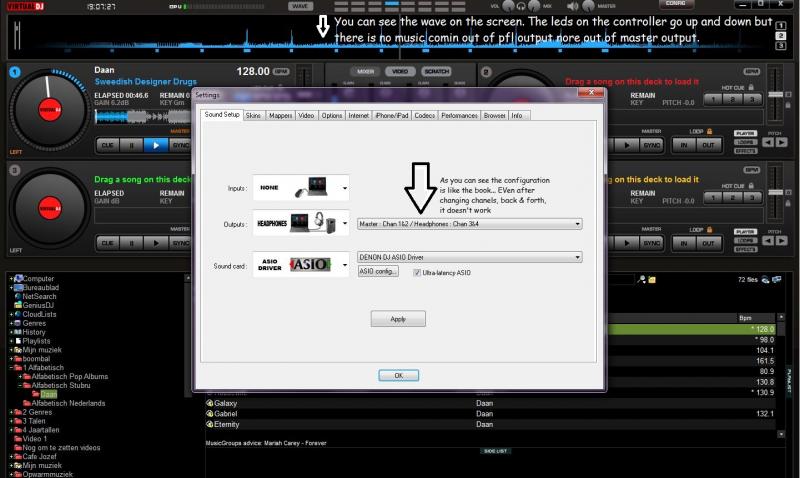Open ASIO config
This screenshot has width=800, height=478.
pyautogui.click(x=378, y=271)
